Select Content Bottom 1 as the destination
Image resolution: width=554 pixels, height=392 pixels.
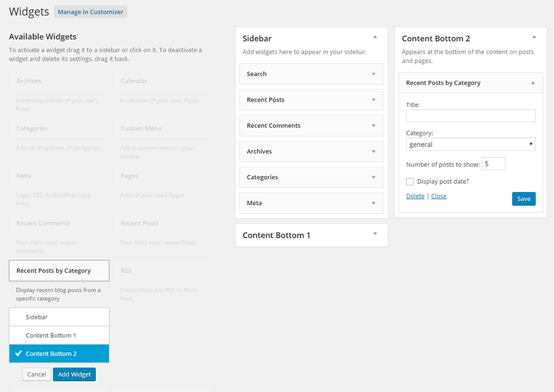(x=58, y=335)
